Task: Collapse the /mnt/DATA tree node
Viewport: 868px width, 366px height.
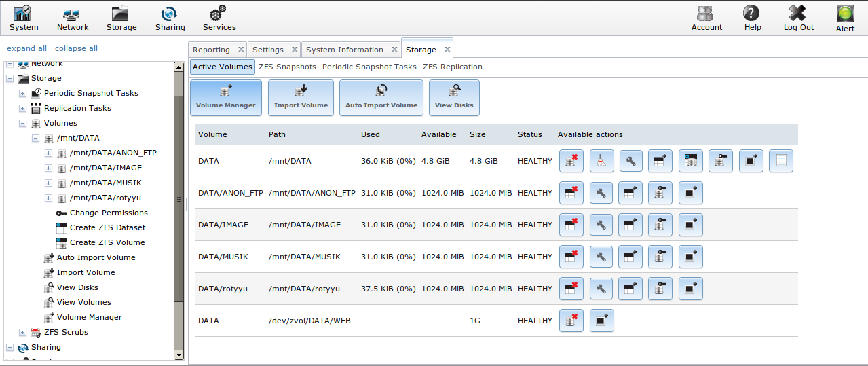Action: click(x=35, y=138)
